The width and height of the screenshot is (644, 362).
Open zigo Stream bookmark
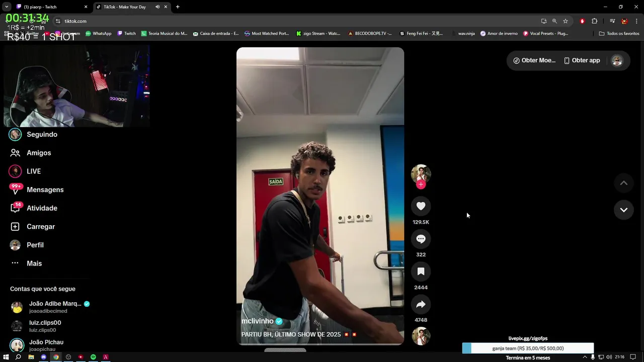(x=318, y=34)
